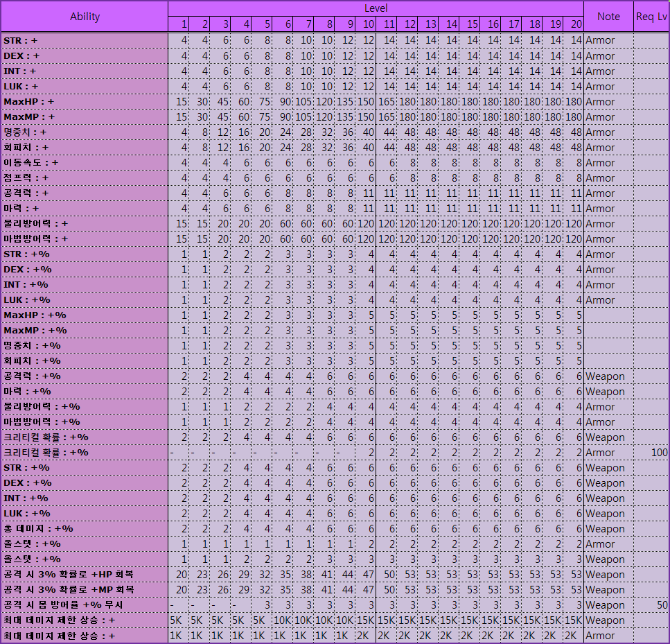
Task: Click the 'MaxHP : +' row label
Action: pos(85,102)
